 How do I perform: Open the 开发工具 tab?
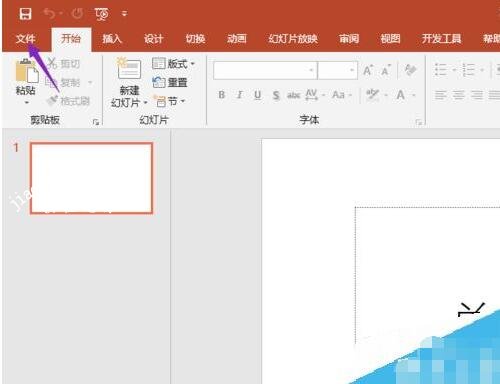click(442, 39)
